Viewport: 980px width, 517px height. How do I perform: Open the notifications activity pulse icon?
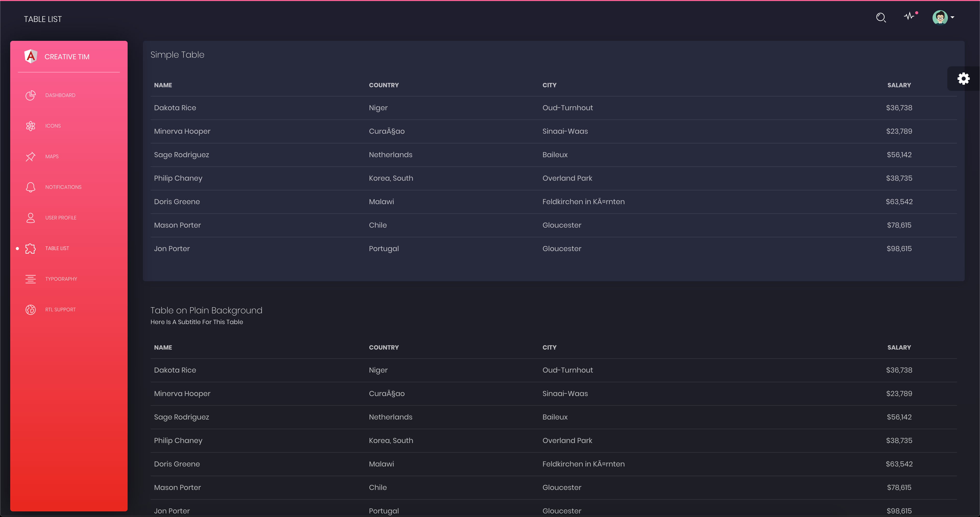[909, 16]
